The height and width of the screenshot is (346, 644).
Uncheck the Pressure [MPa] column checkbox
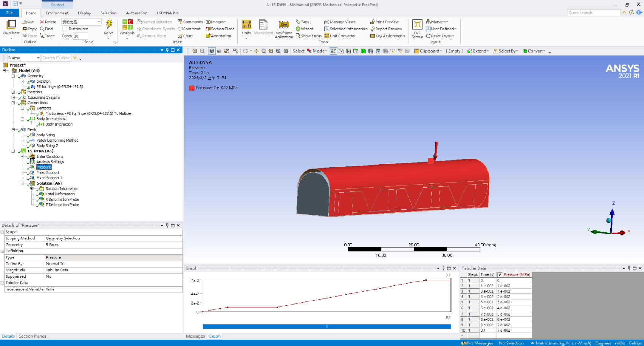[x=500, y=274]
